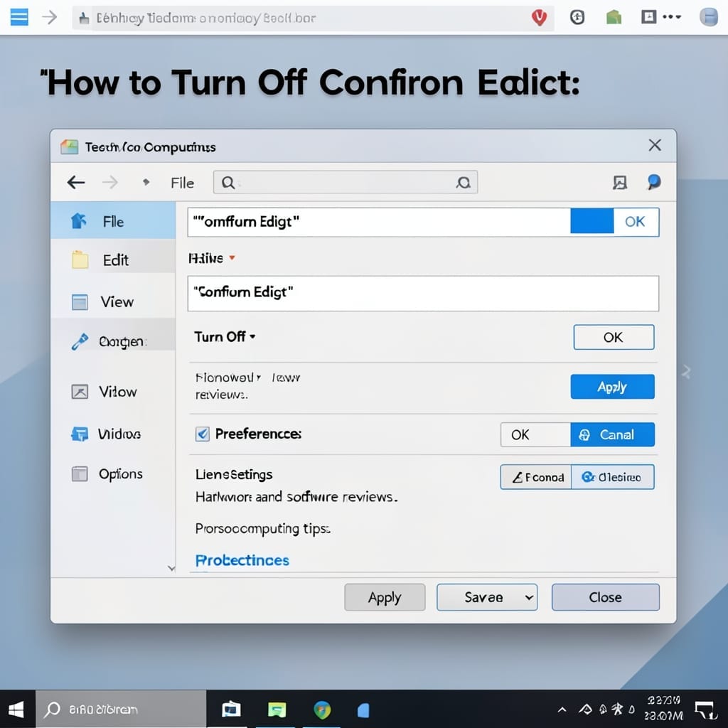The height and width of the screenshot is (728, 728).
Task: Click the square panel icon in browser toolbar
Action: 648,17
